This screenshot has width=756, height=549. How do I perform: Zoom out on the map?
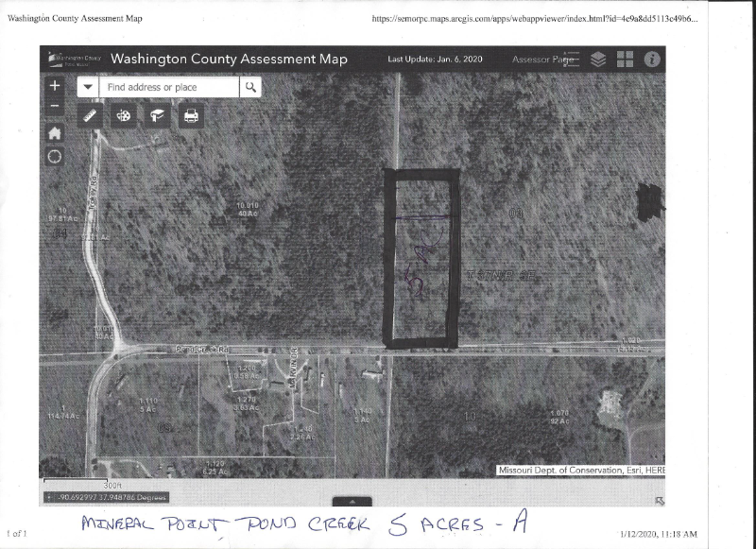(x=55, y=106)
